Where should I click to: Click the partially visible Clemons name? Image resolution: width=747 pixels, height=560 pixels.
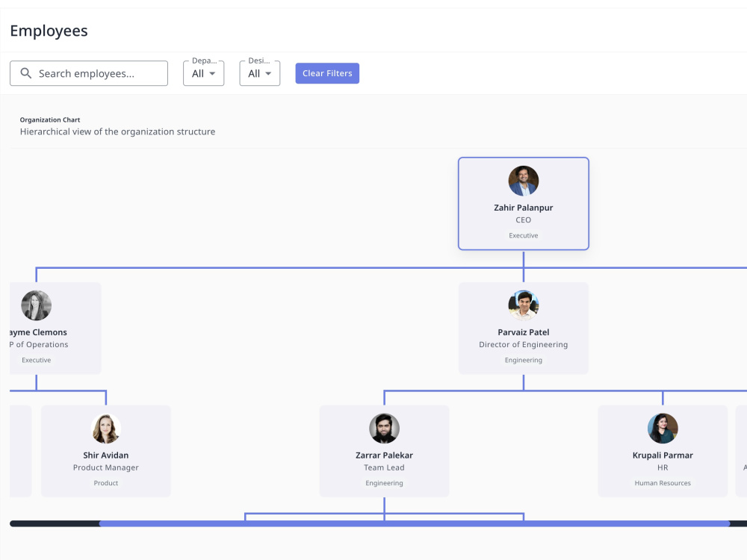[38, 332]
